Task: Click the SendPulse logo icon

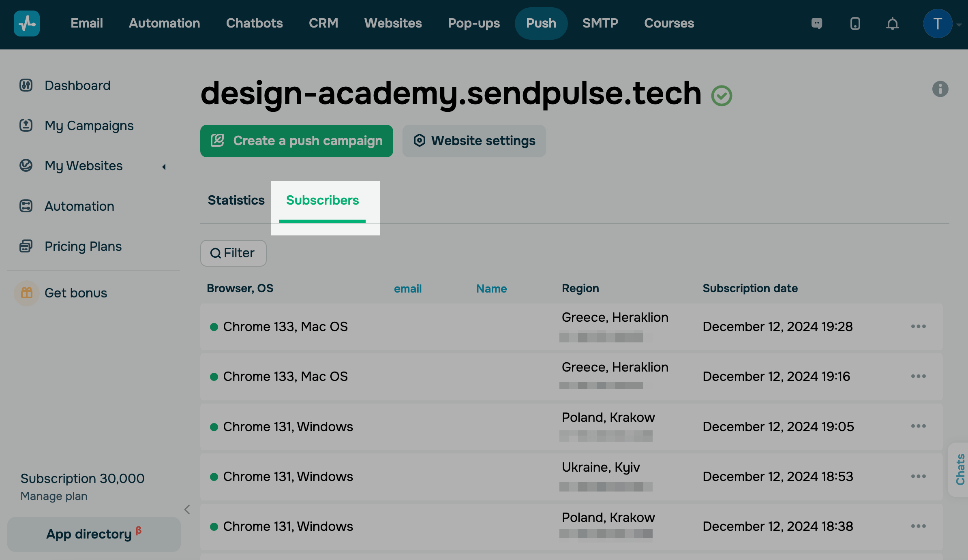Action: click(x=27, y=24)
